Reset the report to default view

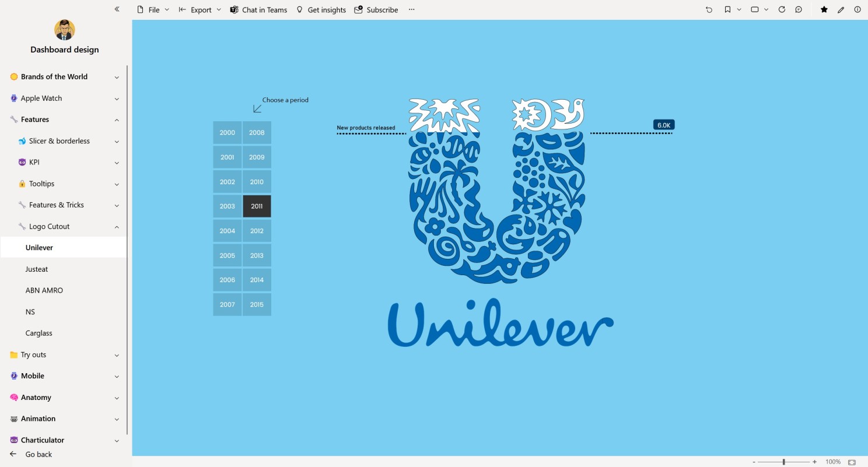[x=709, y=9]
